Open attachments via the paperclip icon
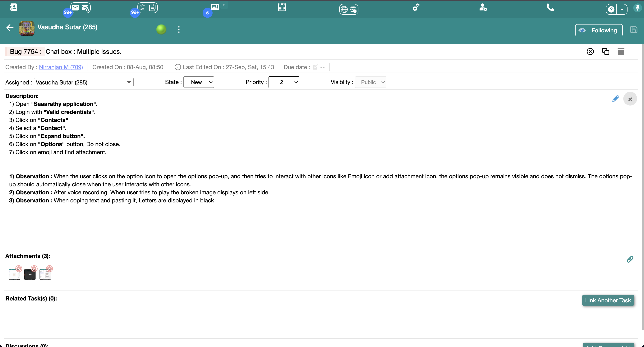 pyautogui.click(x=630, y=259)
